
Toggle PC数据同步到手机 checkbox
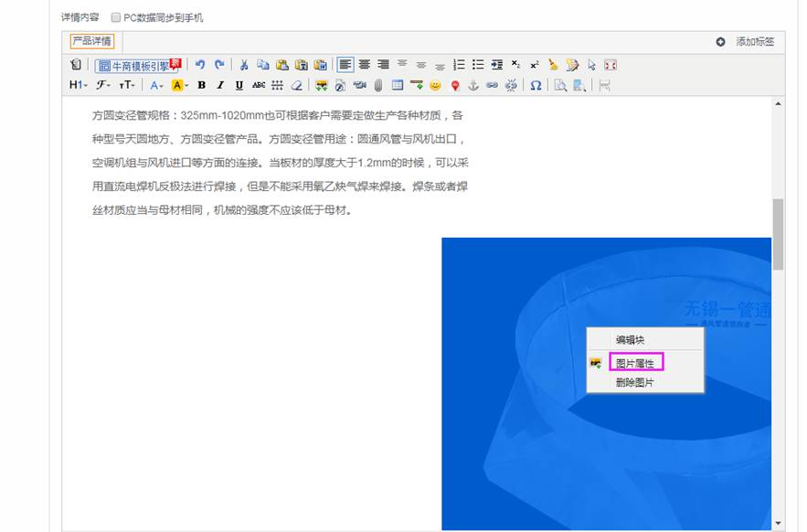[116, 17]
